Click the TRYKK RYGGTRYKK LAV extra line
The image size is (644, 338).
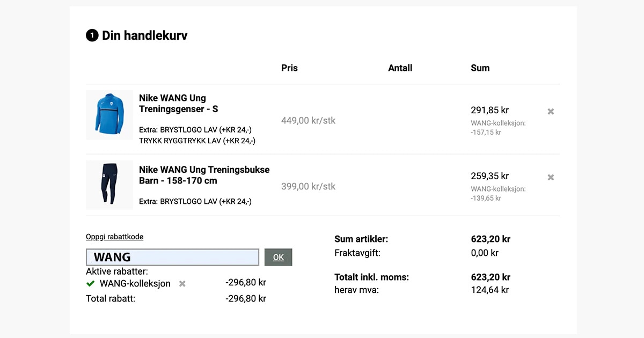197,141
